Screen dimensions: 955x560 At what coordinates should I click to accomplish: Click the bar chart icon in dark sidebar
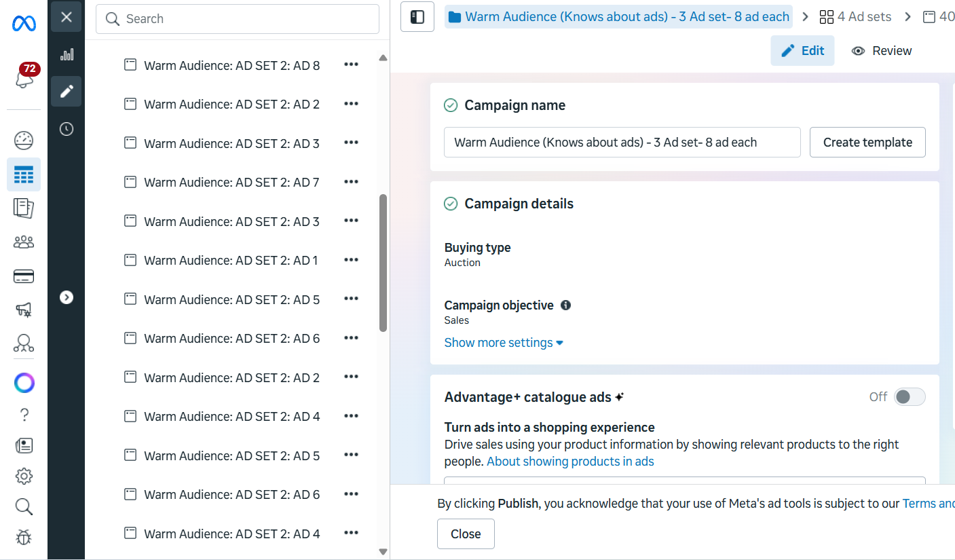click(x=67, y=55)
